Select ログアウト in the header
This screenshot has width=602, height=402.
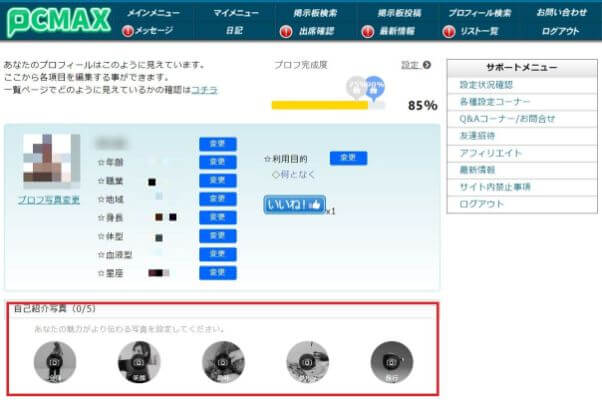560,31
